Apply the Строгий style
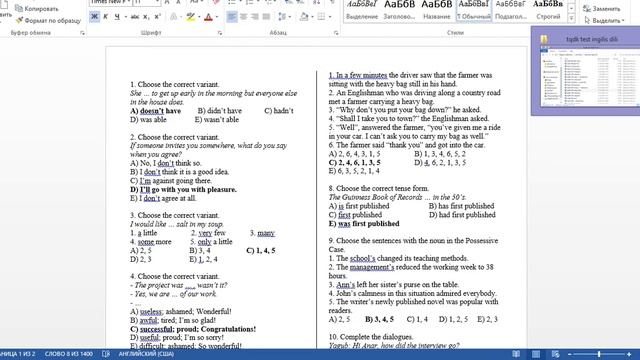Screen dimensions: 640x360 [x=548, y=10]
